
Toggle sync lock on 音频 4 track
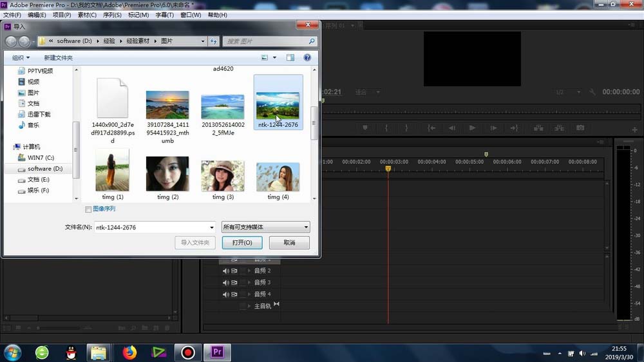(x=234, y=294)
